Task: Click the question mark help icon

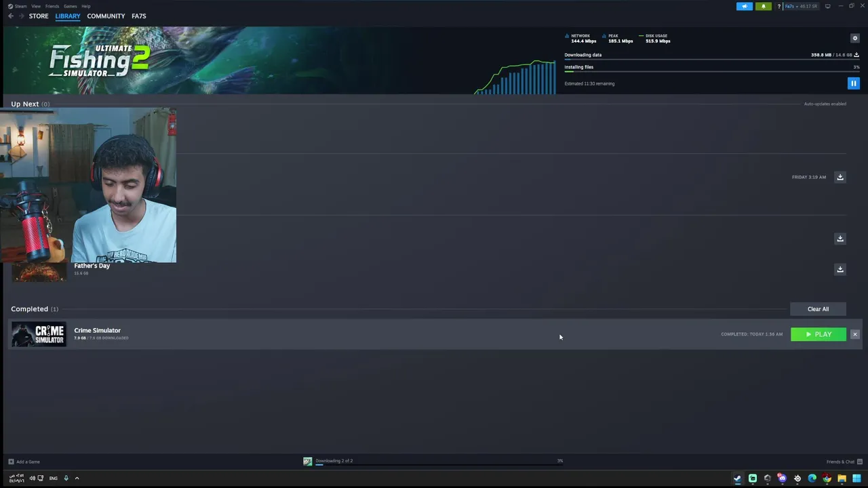Action: pyautogui.click(x=779, y=6)
